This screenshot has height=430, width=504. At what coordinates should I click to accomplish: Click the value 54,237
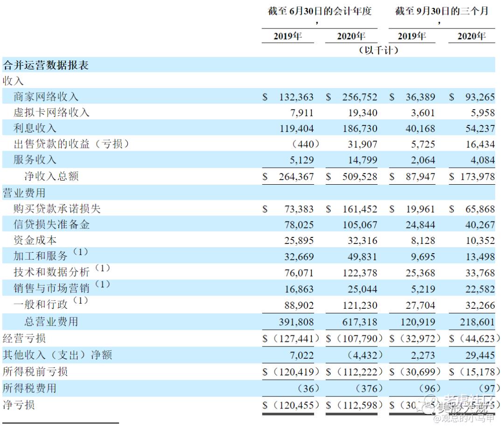pyautogui.click(x=480, y=128)
